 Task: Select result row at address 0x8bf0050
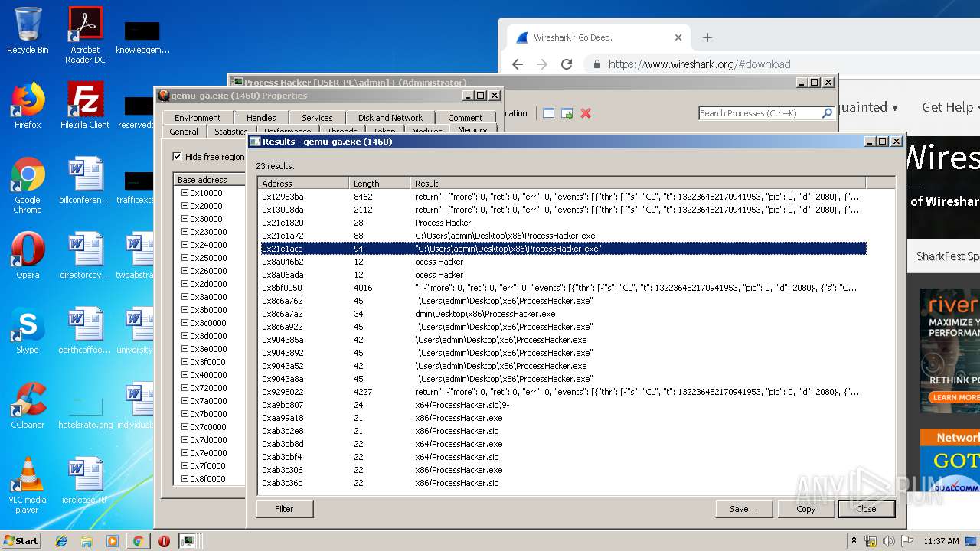click(x=563, y=288)
